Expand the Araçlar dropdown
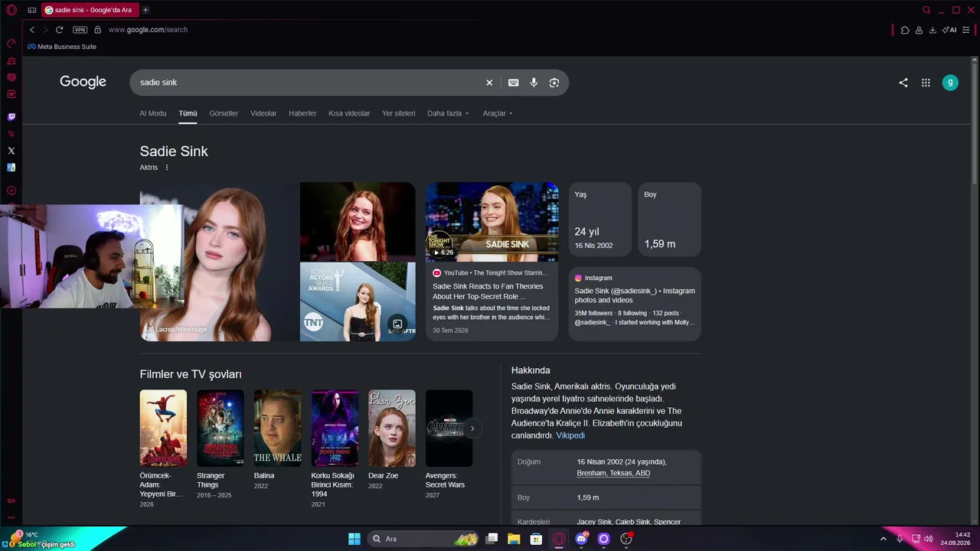 pos(498,113)
